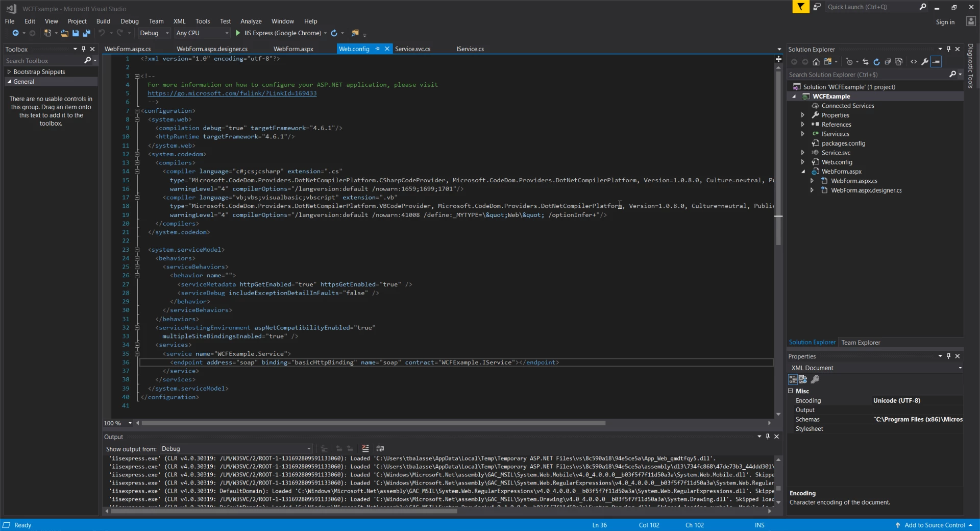980x531 pixels.
Task: Click the search magnifier in Toolbox
Action: pyautogui.click(x=88, y=61)
